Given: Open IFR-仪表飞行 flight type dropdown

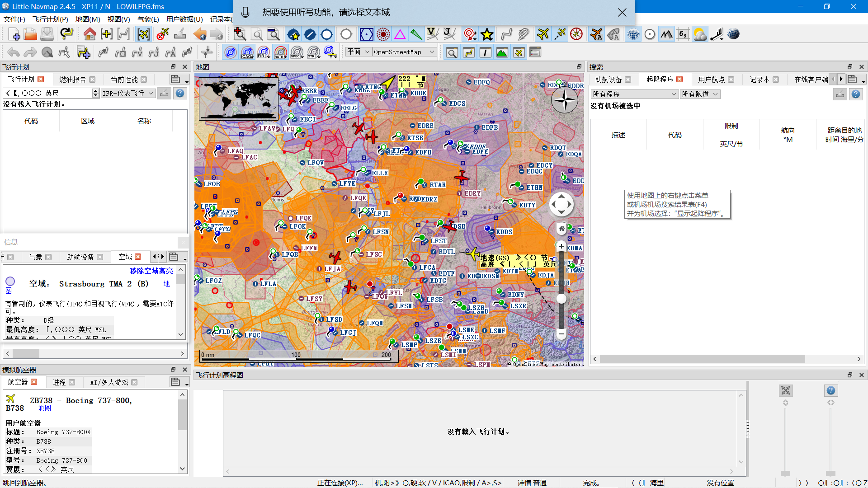Looking at the screenshot, I should point(128,93).
